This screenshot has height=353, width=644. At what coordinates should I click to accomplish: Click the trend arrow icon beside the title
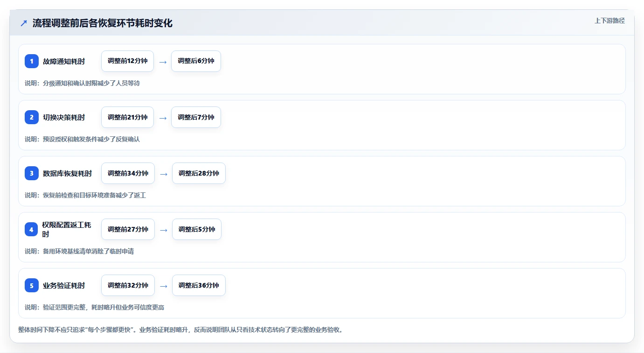(24, 23)
